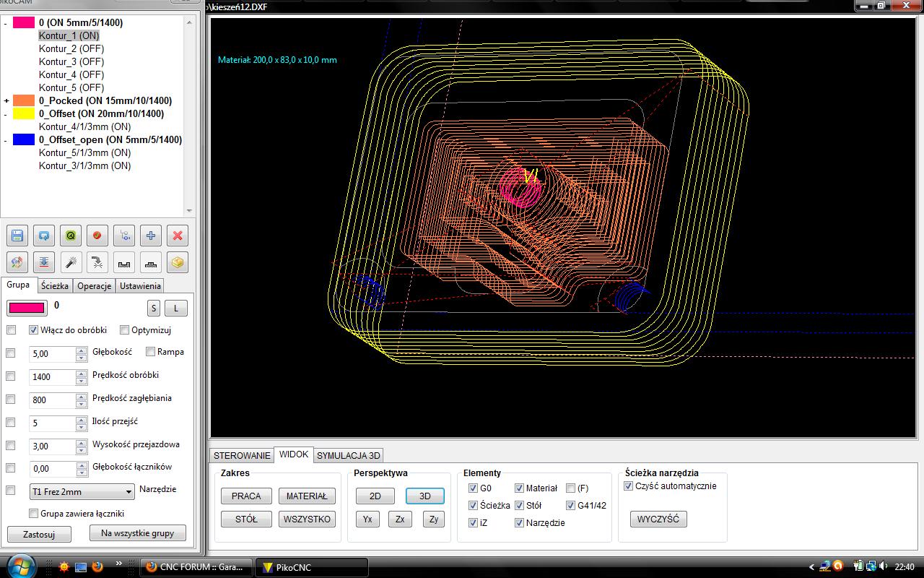This screenshot has width=924, height=578.
Task: Select the Grupa tab
Action: point(18,285)
